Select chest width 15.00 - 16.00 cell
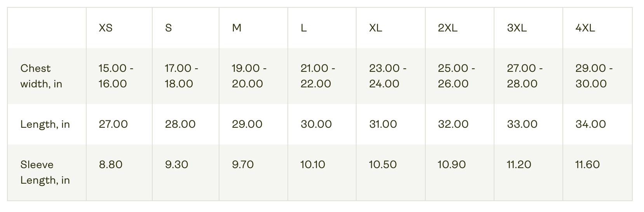Image resolution: width=644 pixels, height=212 pixels. pos(116,76)
